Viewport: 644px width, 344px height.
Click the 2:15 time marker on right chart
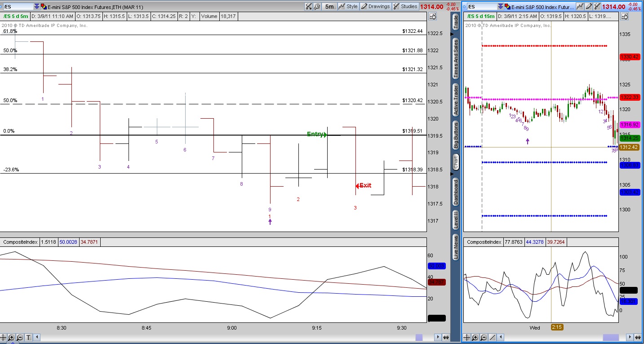point(557,327)
